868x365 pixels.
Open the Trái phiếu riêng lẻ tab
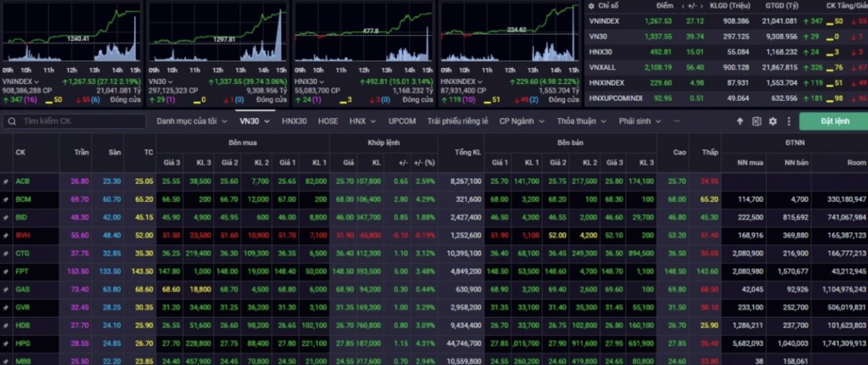(457, 122)
